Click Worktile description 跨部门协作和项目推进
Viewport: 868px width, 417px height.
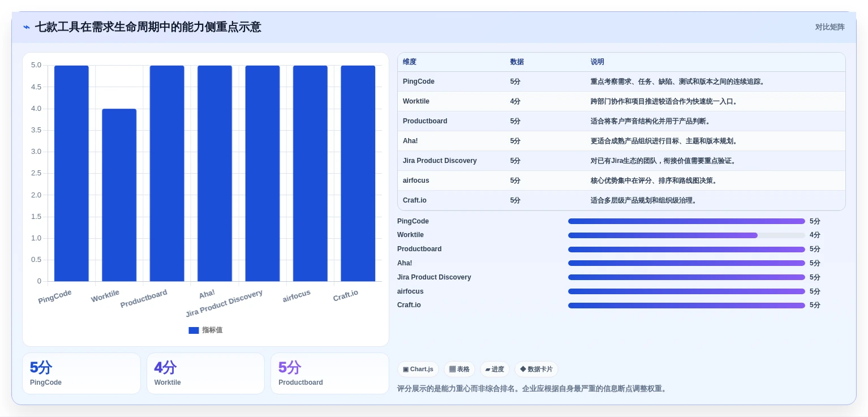click(665, 101)
